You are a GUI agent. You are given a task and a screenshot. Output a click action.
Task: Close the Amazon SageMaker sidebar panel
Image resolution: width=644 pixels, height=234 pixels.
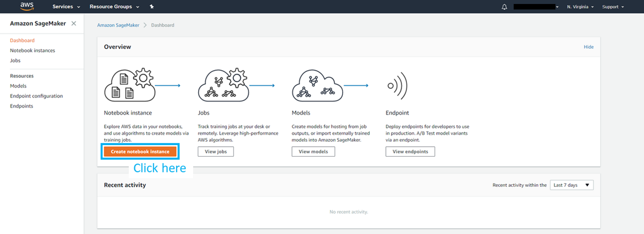[74, 24]
